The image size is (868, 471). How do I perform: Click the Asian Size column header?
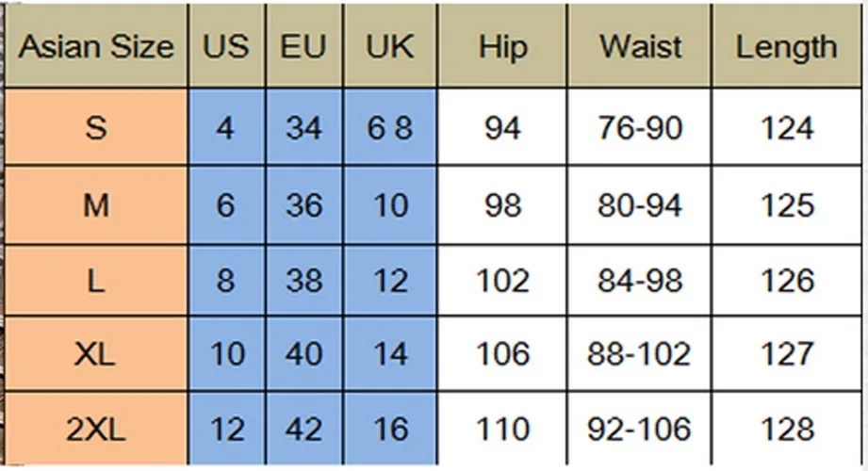(x=96, y=47)
